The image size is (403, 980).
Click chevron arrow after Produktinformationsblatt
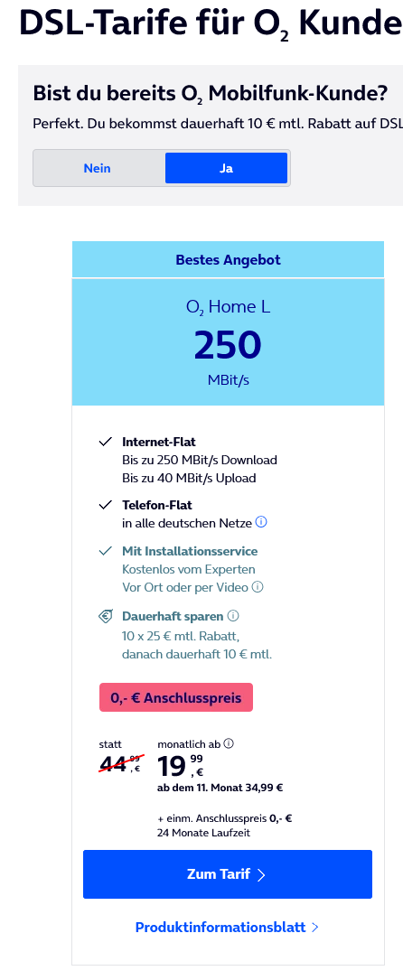pos(315,927)
